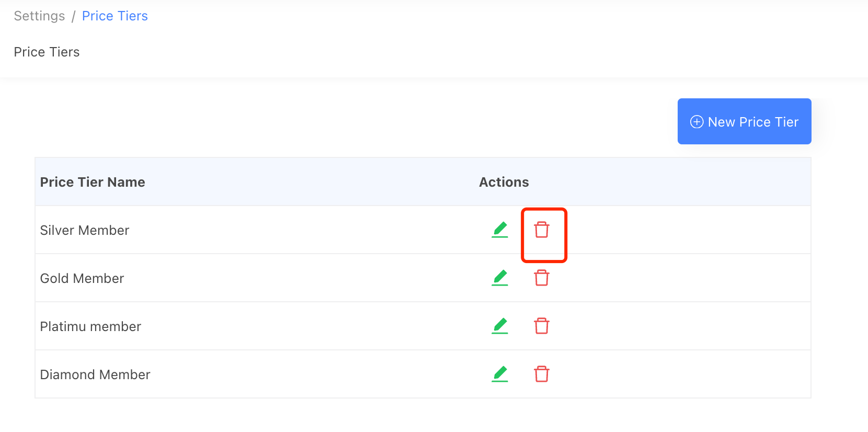Viewport: 868px width, 432px height.
Task: Click the edit pencil icon for Silver Member
Action: pyautogui.click(x=500, y=230)
